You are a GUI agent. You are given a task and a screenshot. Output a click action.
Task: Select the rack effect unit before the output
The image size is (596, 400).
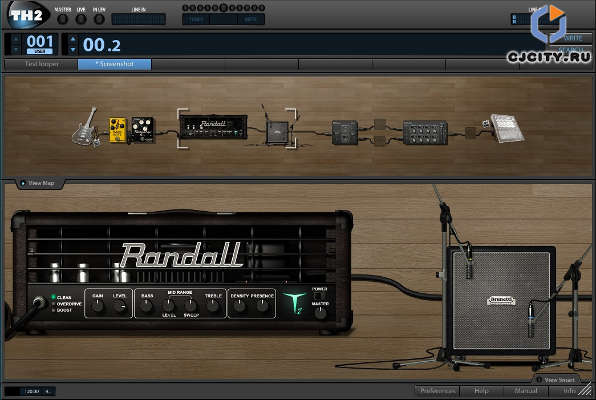tap(425, 132)
